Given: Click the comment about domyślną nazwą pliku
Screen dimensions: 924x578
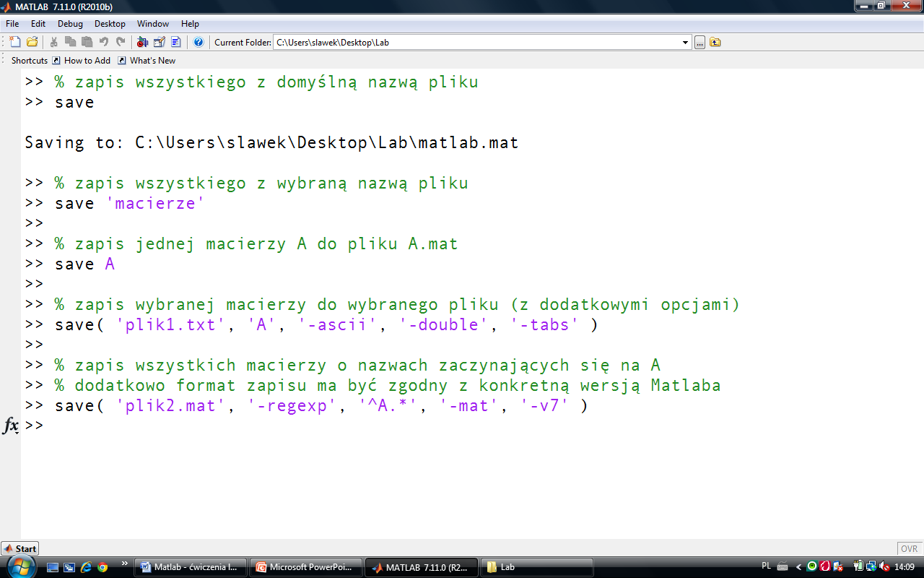Looking at the screenshot, I should [x=266, y=82].
